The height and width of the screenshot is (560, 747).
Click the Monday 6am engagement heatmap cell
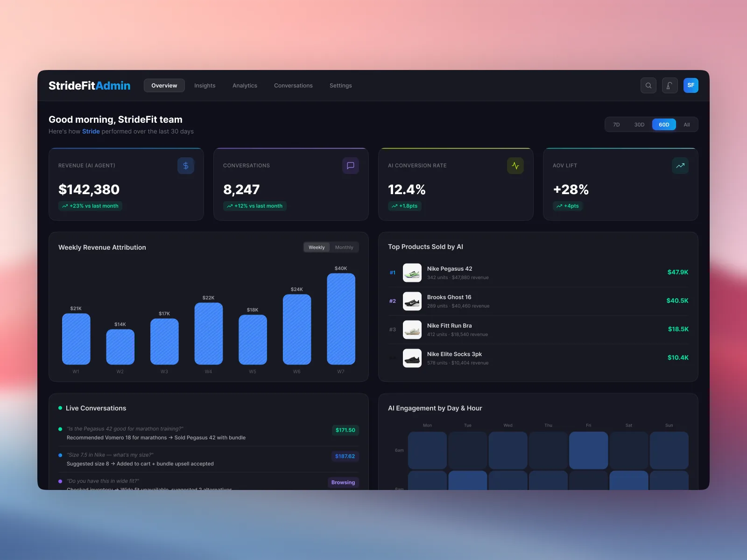click(428, 450)
